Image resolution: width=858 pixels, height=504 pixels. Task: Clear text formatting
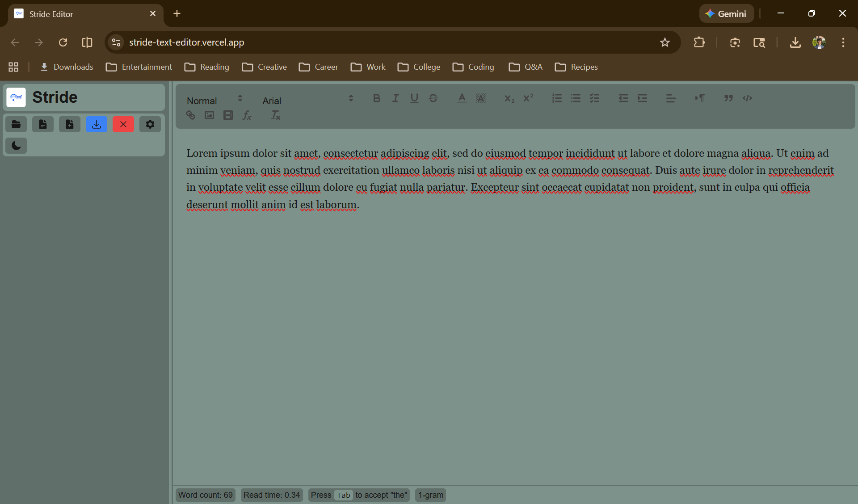point(276,115)
